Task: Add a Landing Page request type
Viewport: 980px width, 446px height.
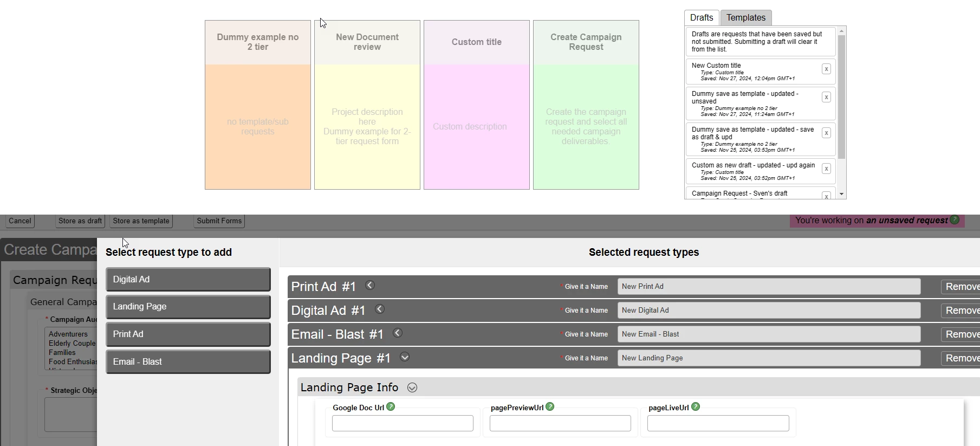Action: 188,307
